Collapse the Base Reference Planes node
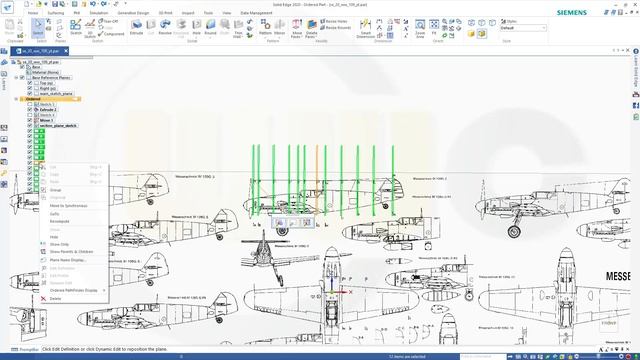Image resolution: width=640 pixels, height=360 pixels. tap(16, 78)
